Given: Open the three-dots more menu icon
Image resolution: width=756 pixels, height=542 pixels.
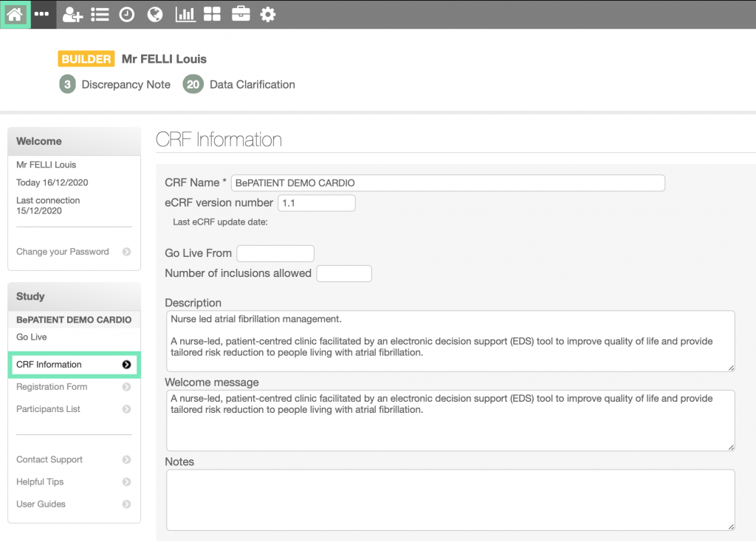Looking at the screenshot, I should point(42,14).
